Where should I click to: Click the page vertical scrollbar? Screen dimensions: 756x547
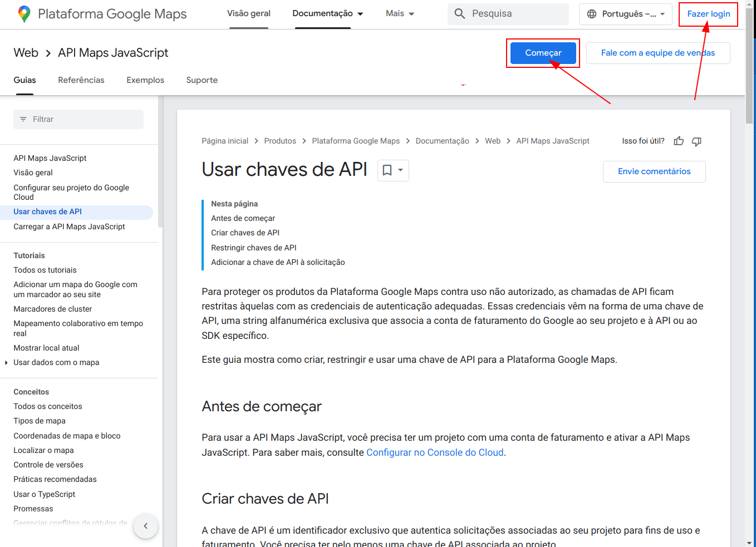pos(749,67)
